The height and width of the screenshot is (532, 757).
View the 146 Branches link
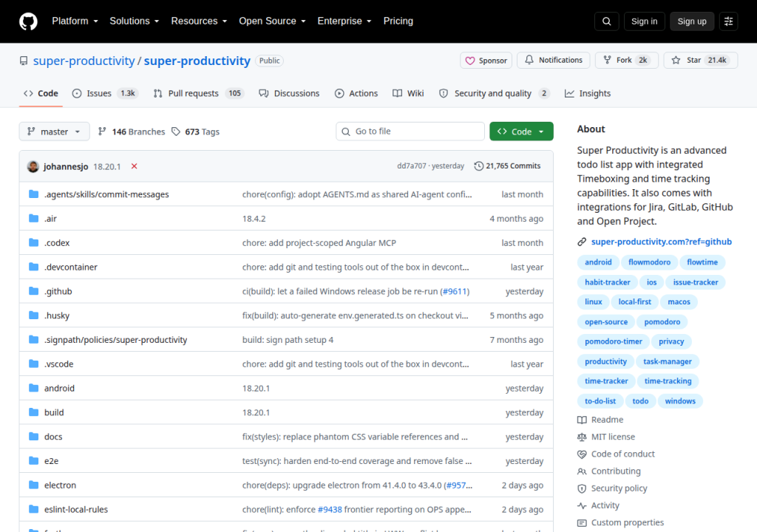coord(132,132)
